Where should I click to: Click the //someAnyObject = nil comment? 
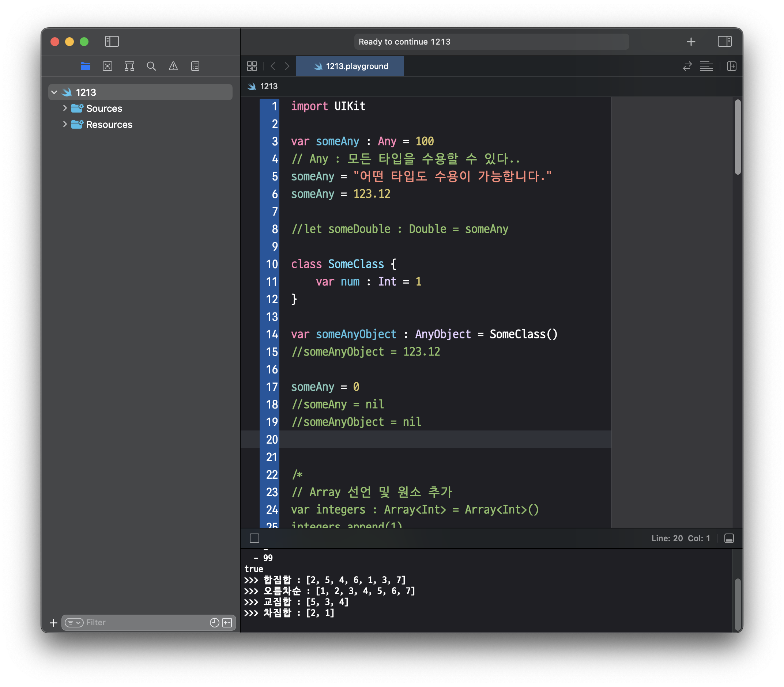click(x=356, y=422)
